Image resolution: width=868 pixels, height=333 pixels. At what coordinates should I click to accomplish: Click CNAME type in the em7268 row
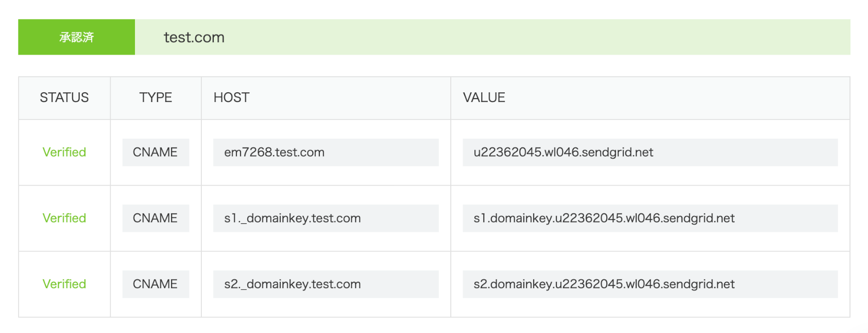pyautogui.click(x=155, y=152)
